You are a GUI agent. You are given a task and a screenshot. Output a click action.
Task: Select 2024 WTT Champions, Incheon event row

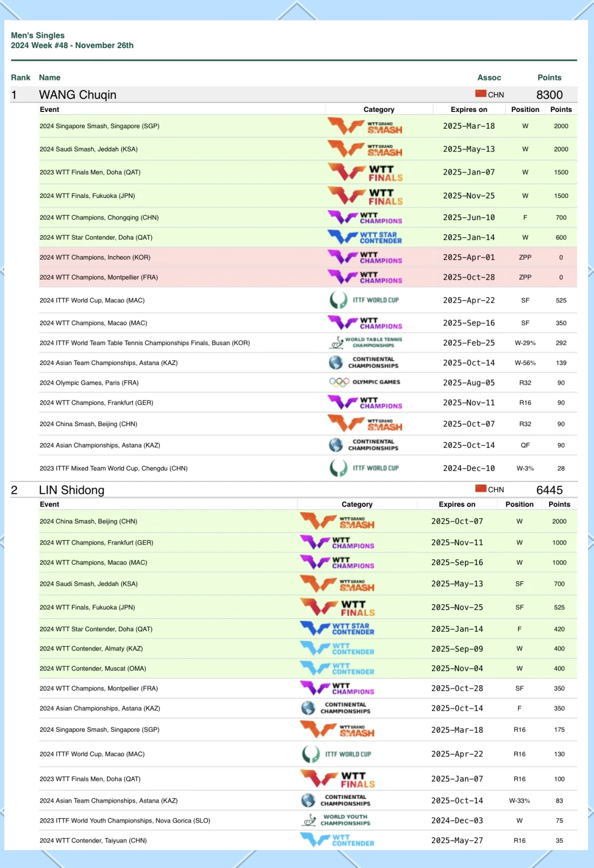[95, 257]
